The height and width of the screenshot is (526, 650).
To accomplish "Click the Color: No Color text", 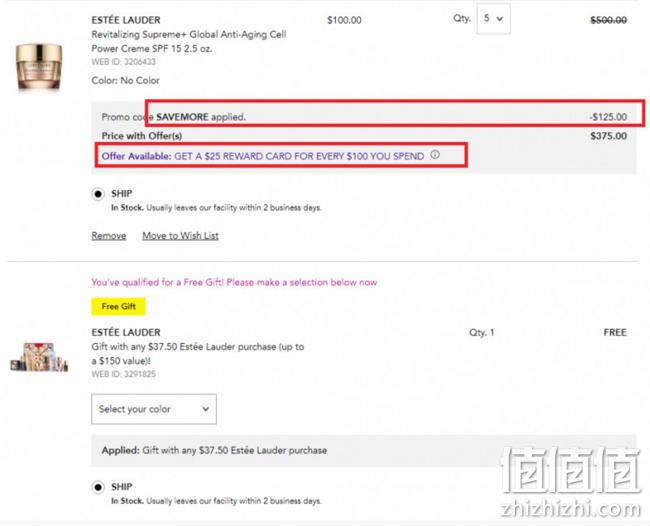I will (125, 80).
